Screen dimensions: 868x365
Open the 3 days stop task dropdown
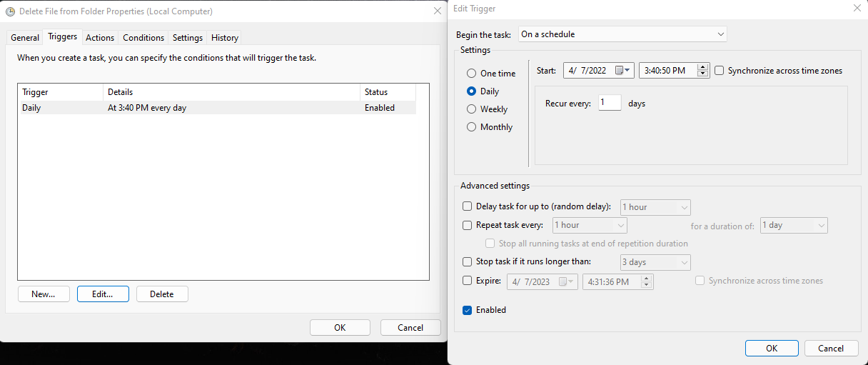point(655,262)
